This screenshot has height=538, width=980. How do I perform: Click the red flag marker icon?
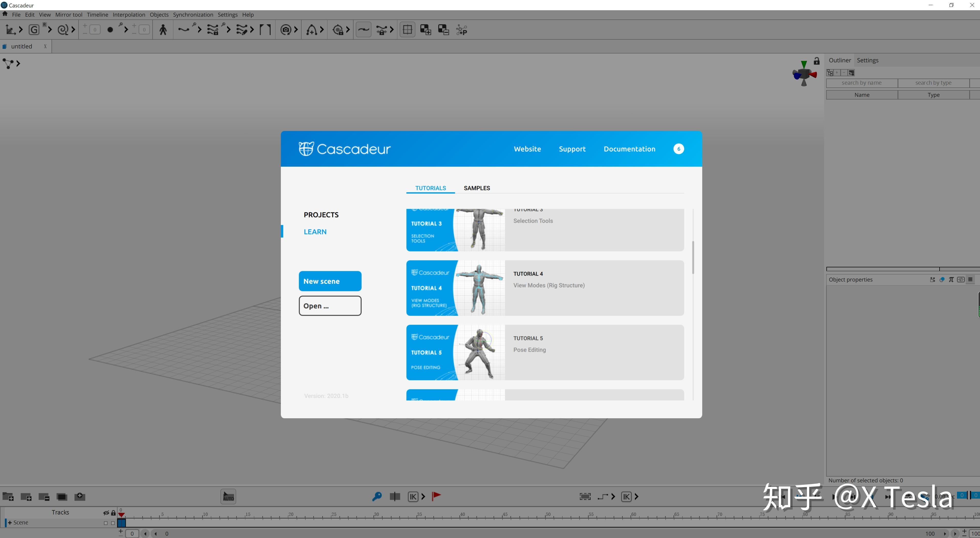tap(436, 496)
